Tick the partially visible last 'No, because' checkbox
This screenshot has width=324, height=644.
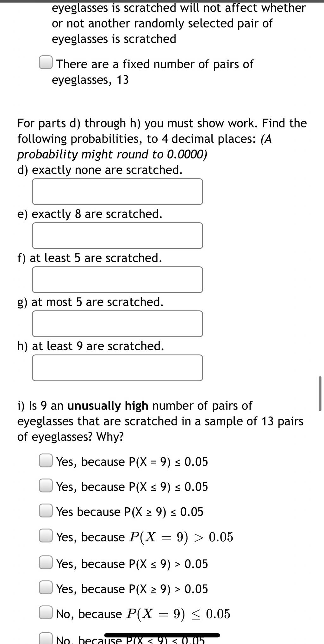(x=46, y=638)
